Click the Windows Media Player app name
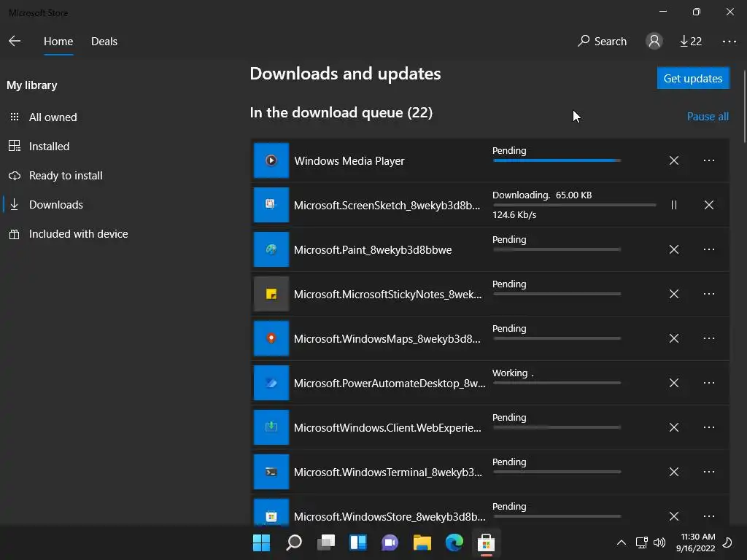 (x=349, y=161)
